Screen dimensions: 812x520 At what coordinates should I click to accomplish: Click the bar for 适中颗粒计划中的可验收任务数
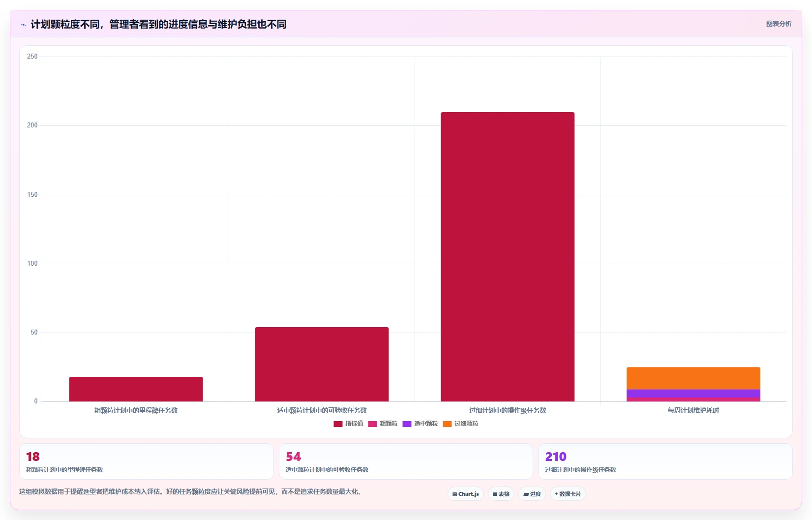click(322, 364)
